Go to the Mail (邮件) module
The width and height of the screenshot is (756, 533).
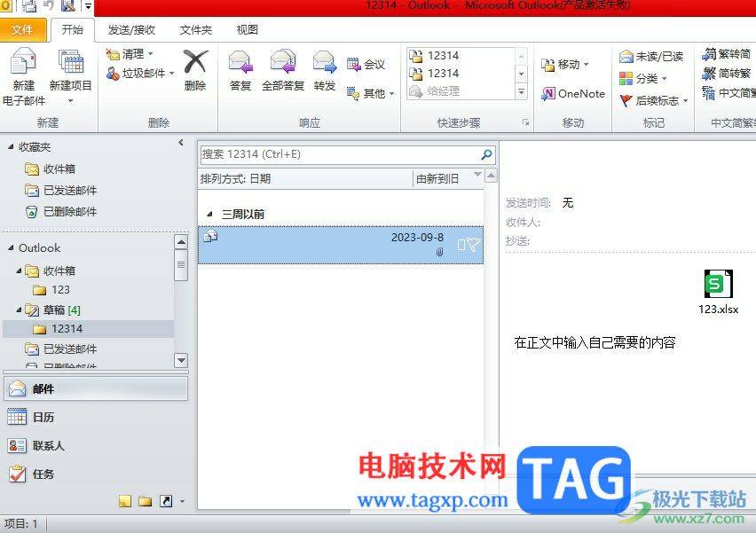(x=96, y=389)
